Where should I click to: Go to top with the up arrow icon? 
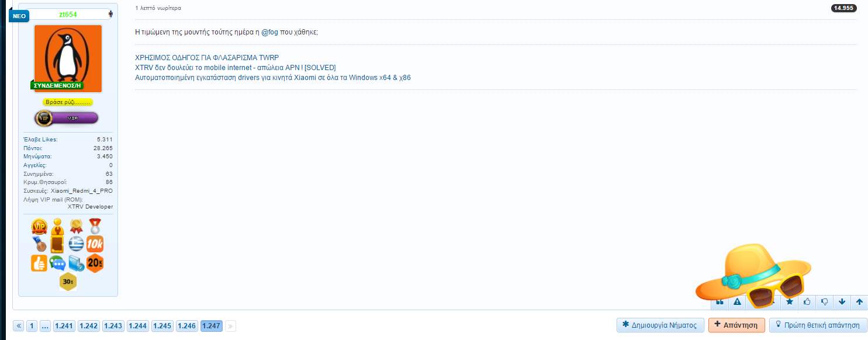859,301
